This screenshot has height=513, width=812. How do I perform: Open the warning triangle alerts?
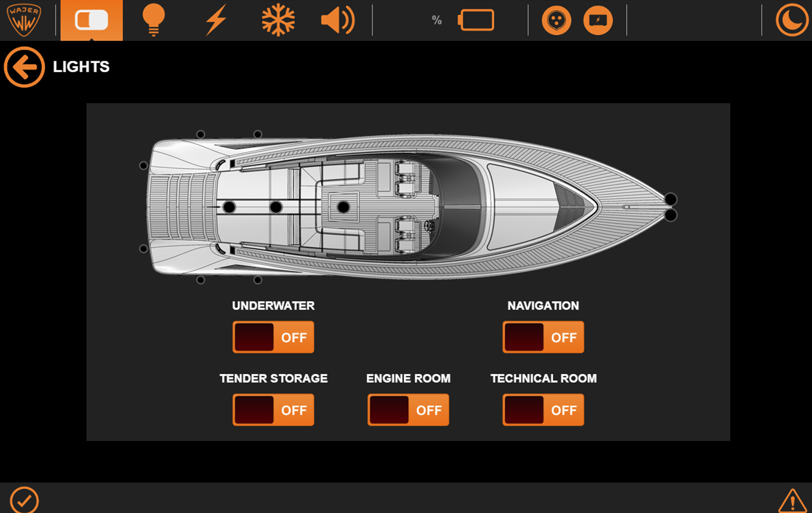792,501
